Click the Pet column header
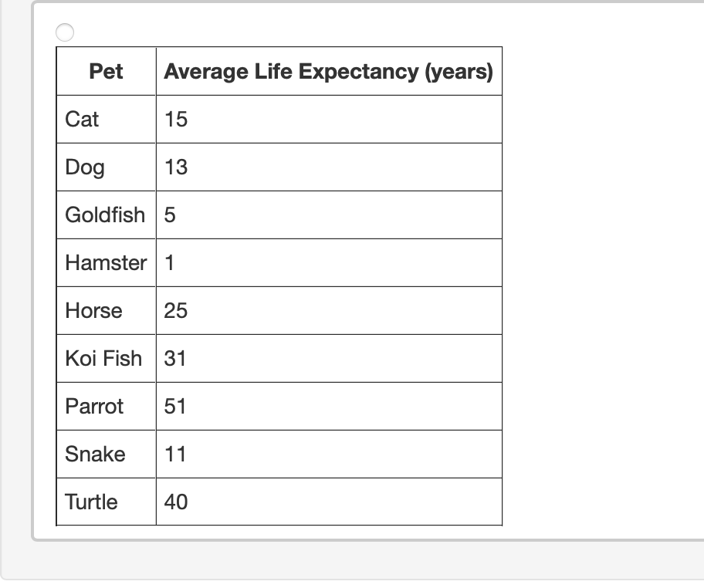 click(105, 71)
